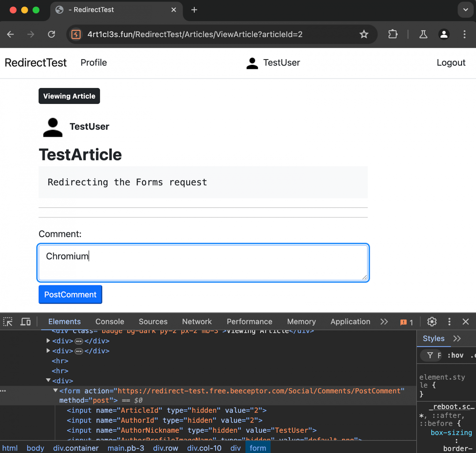Collapse the form element in the DOM tree
Screen dimensions: 476x453
click(x=55, y=391)
